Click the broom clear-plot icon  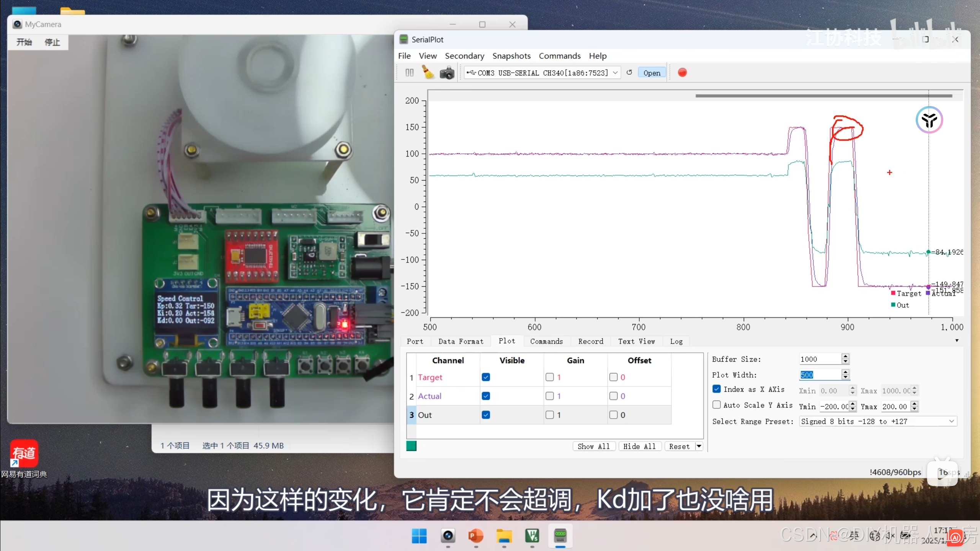coord(428,72)
